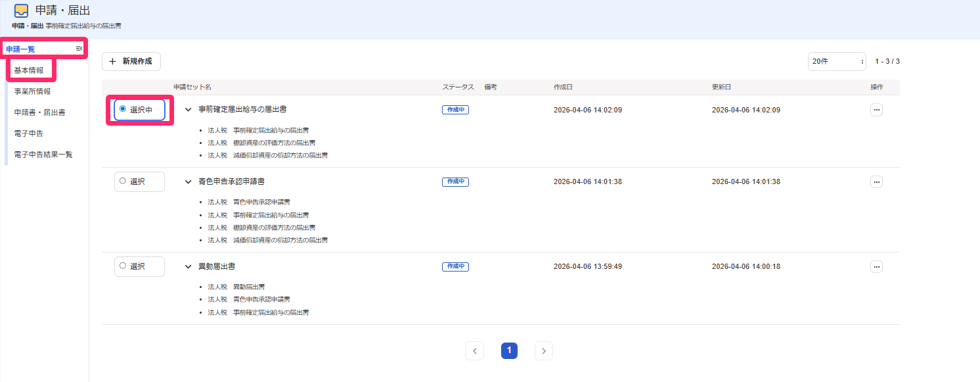Open 基本情報 in the sidebar

click(x=29, y=70)
